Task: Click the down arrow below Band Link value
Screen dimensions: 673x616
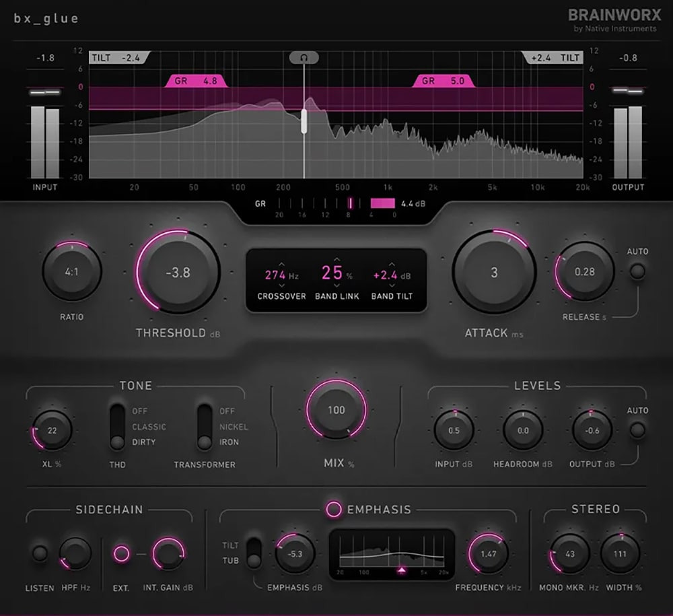Action: tap(336, 287)
